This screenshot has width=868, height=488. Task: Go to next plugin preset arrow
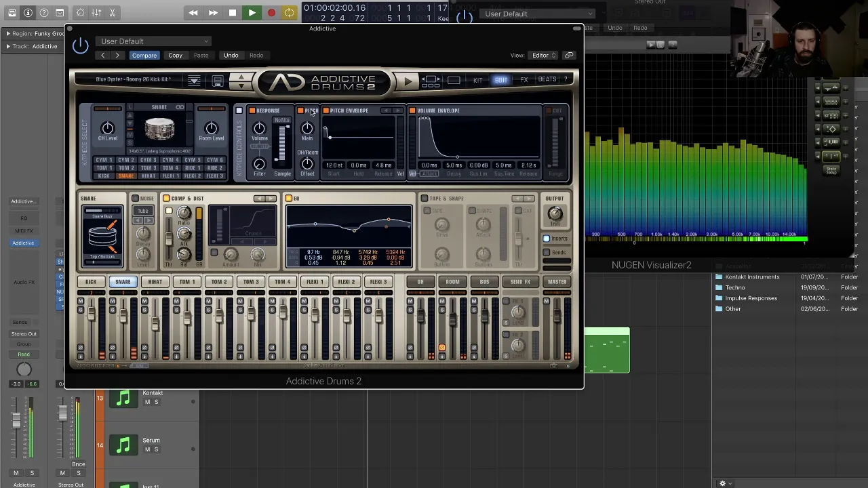pos(117,56)
